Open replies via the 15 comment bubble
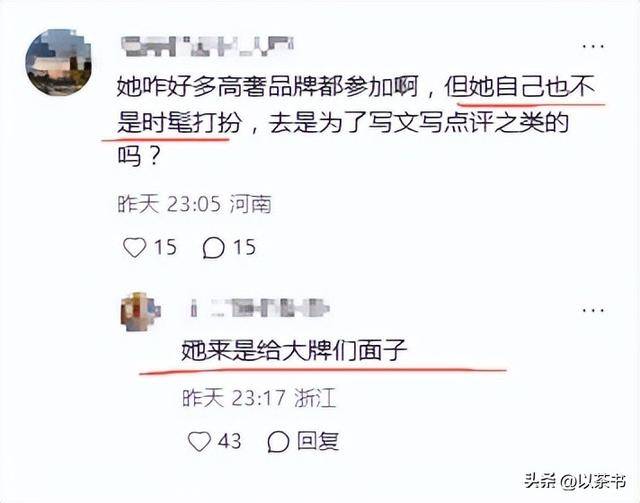This screenshot has height=503, width=640. (213, 247)
